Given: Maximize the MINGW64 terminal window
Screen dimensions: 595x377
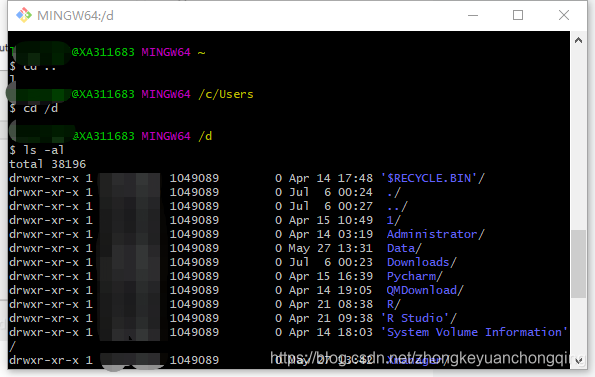Looking at the screenshot, I should (x=518, y=15).
